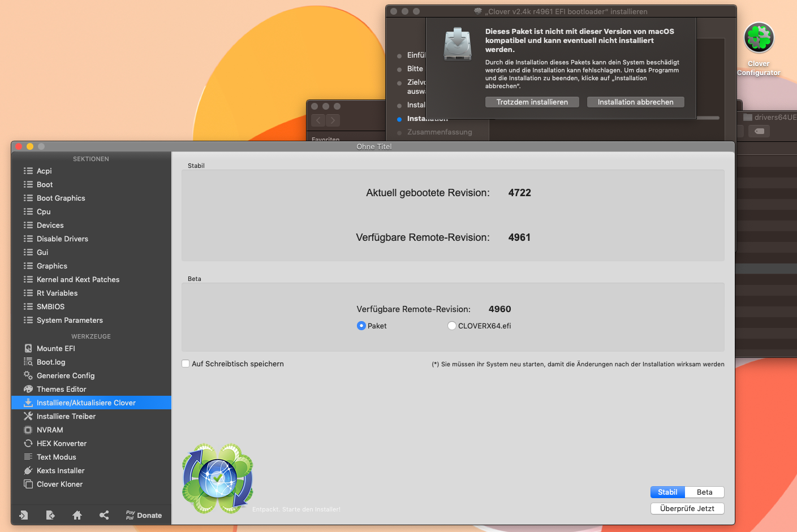Click the Clover update globe logo
The image size is (797, 532).
218,478
